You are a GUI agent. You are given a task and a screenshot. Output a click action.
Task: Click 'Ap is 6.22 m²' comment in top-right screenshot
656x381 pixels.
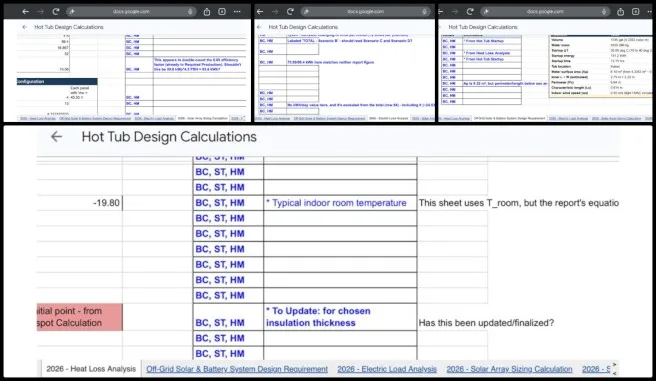[505, 84]
